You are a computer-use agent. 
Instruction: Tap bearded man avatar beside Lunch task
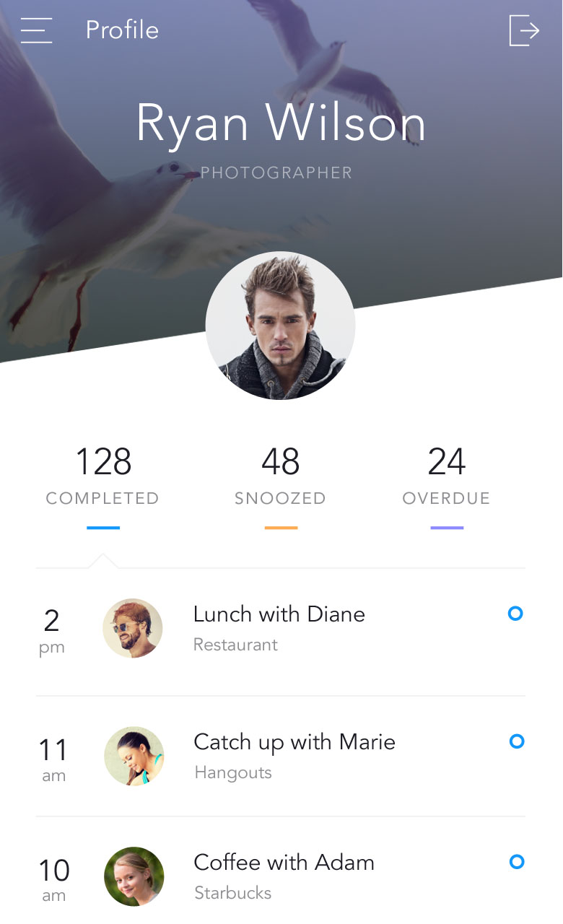133,628
